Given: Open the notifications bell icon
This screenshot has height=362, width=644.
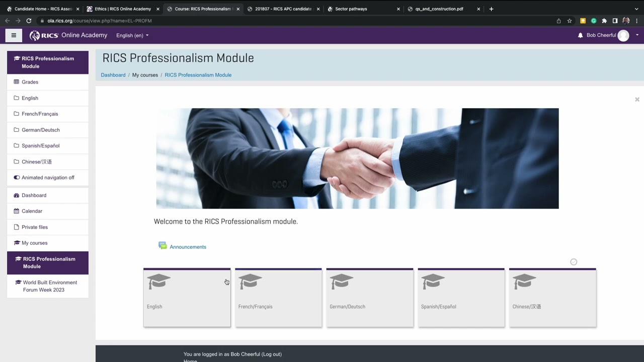Looking at the screenshot, I should (x=580, y=35).
